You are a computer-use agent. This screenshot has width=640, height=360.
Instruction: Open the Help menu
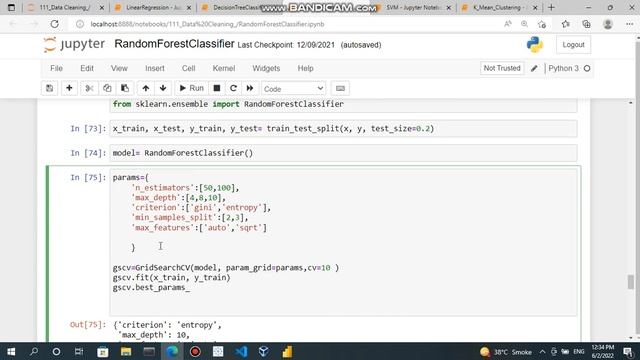click(305, 69)
